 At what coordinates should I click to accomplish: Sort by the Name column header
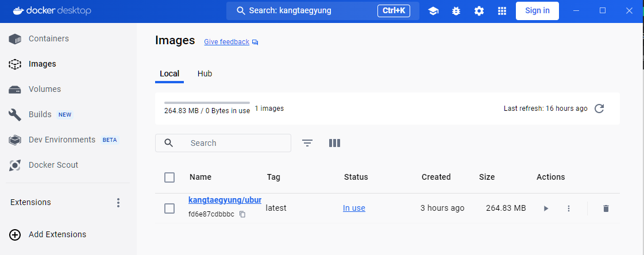[200, 177]
